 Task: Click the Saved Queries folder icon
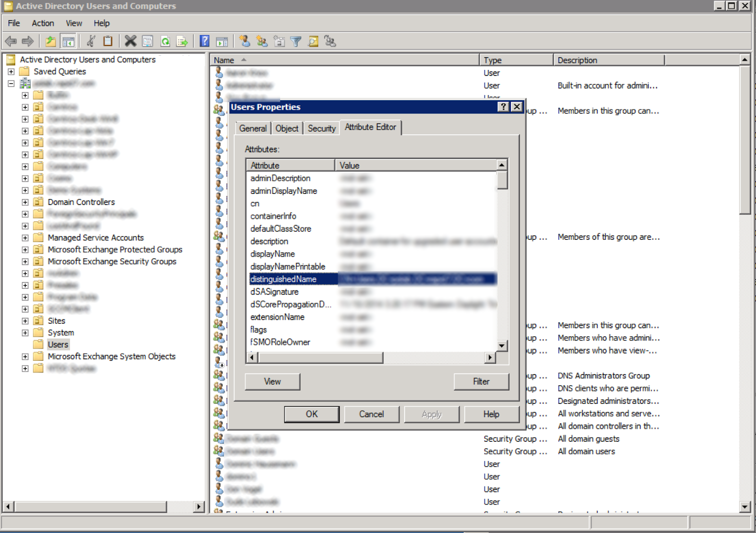pyautogui.click(x=25, y=71)
